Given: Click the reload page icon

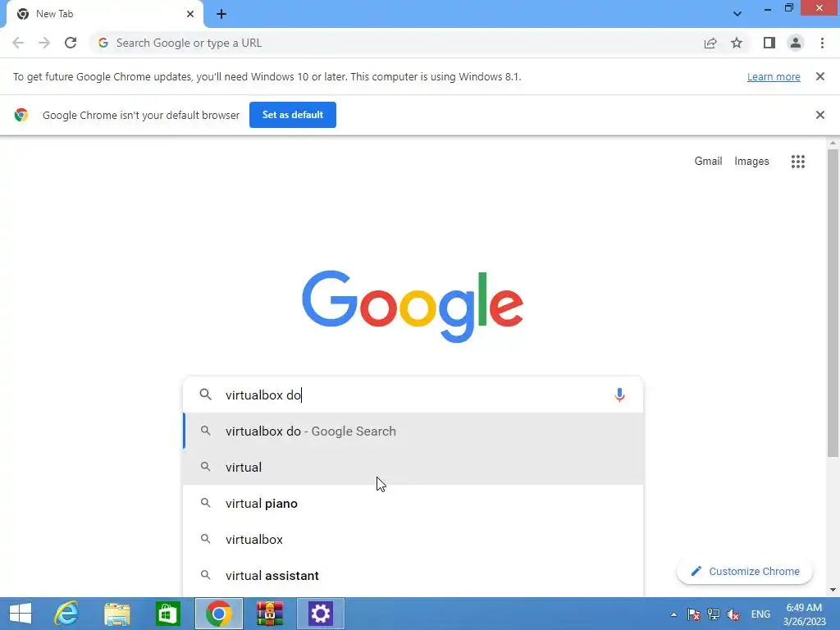Looking at the screenshot, I should [x=71, y=43].
